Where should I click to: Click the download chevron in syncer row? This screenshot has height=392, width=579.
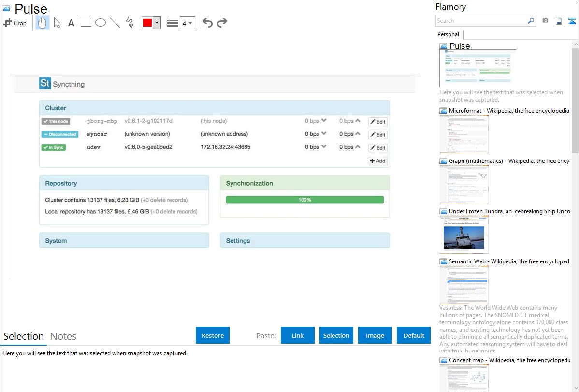tap(324, 133)
